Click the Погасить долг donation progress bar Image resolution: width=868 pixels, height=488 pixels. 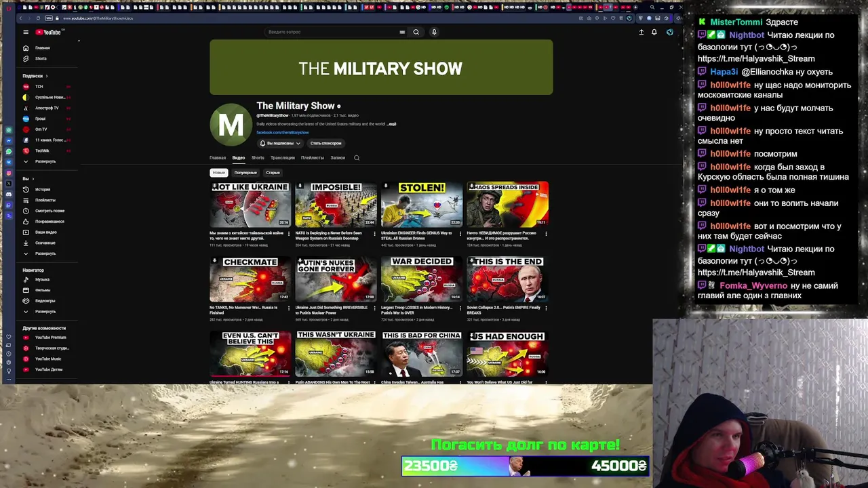pos(526,466)
